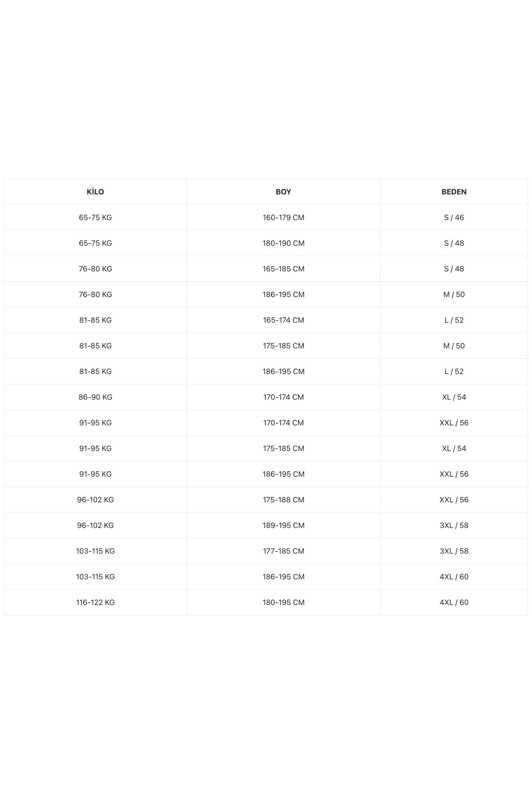Select the 180-195 CM height cell

point(283,602)
